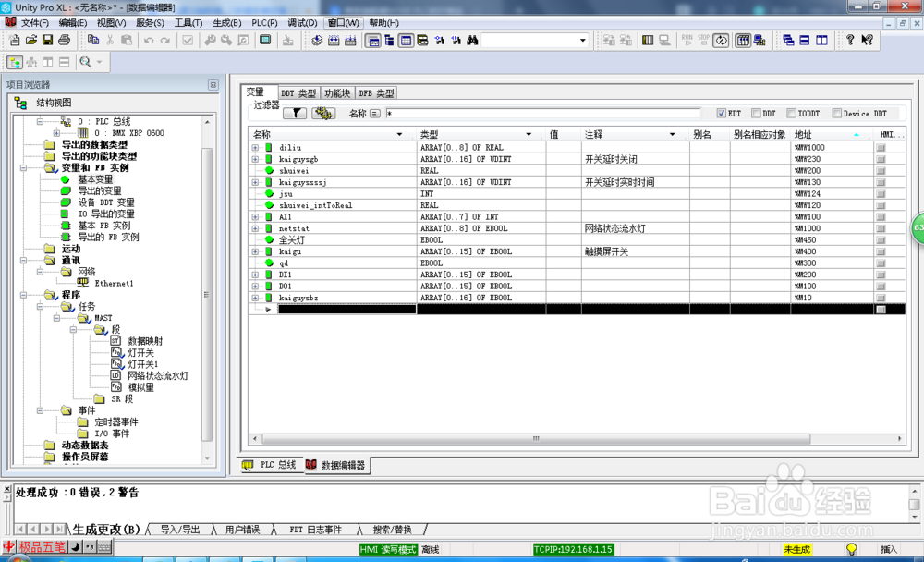Enable the DDT filter checkbox
This screenshot has height=562, width=924.
point(756,113)
